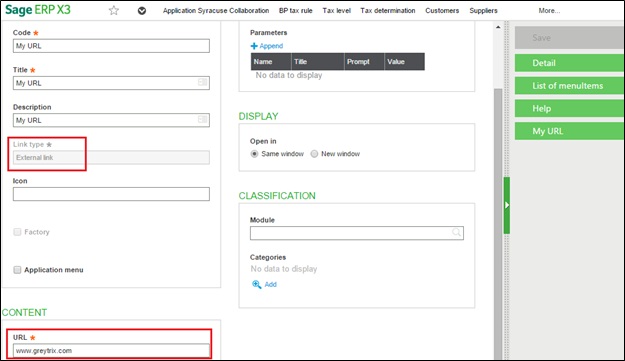The width and height of the screenshot is (625, 361).
Task: Open the Customers menu item
Action: (442, 11)
